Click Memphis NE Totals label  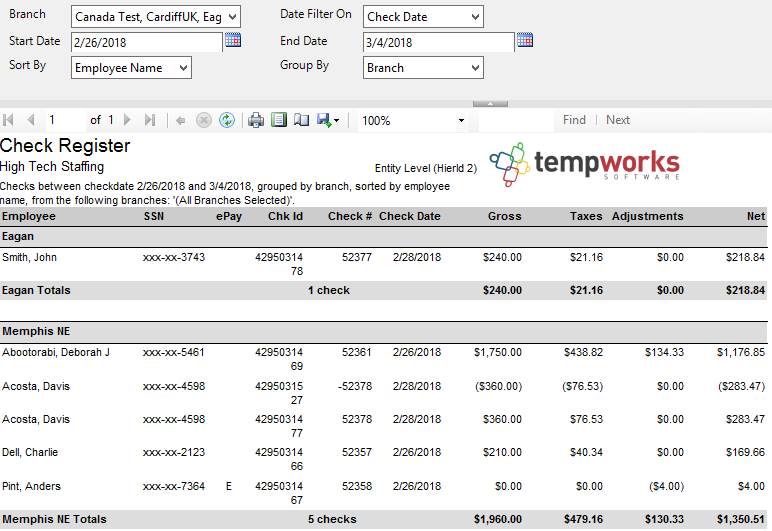(x=54, y=519)
